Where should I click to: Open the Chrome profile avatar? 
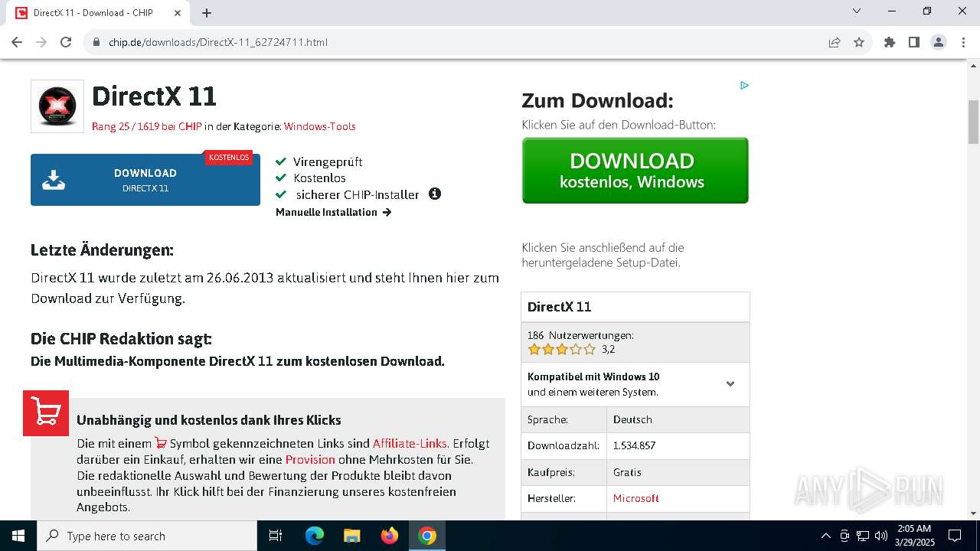939,42
